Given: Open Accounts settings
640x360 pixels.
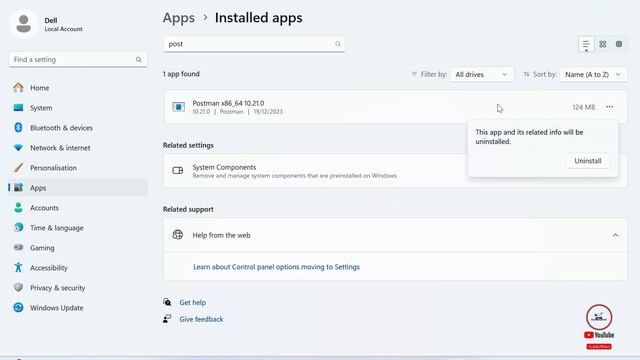Looking at the screenshot, I should pos(78,208).
